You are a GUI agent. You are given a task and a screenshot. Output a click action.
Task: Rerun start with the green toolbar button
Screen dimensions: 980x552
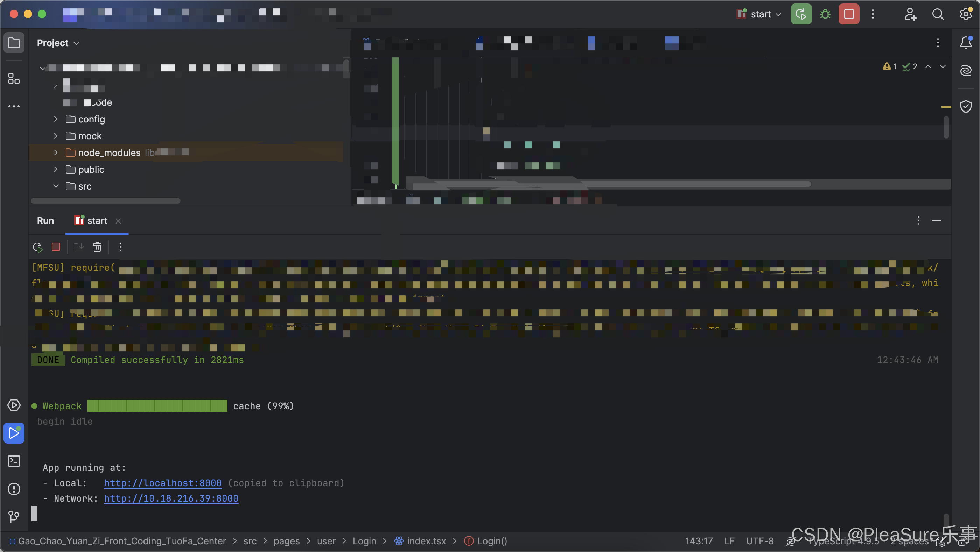pyautogui.click(x=801, y=14)
